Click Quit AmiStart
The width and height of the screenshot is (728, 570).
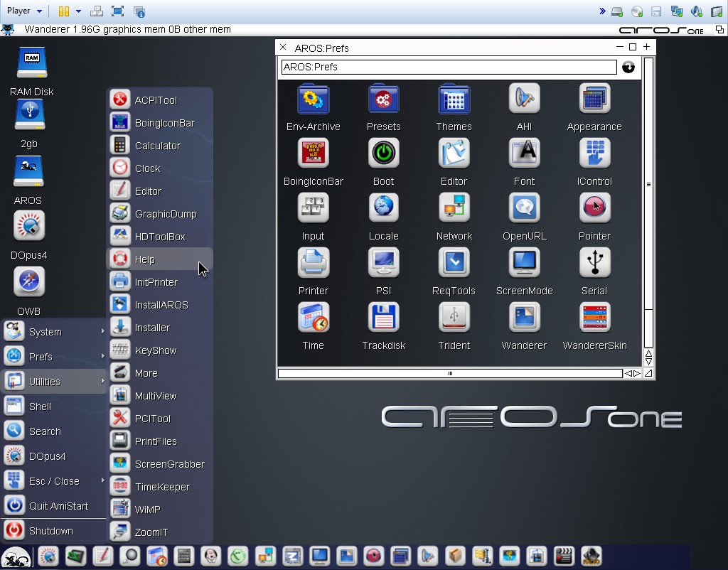click(58, 506)
